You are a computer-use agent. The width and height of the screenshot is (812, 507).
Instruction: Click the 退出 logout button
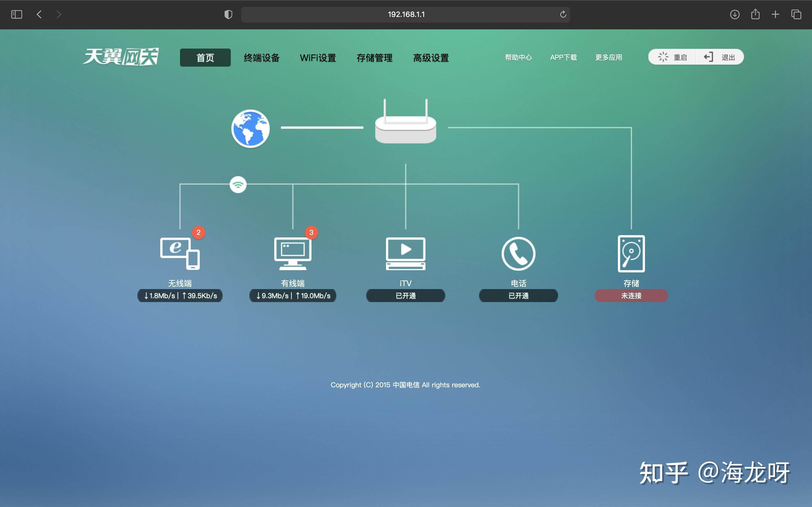click(x=719, y=57)
